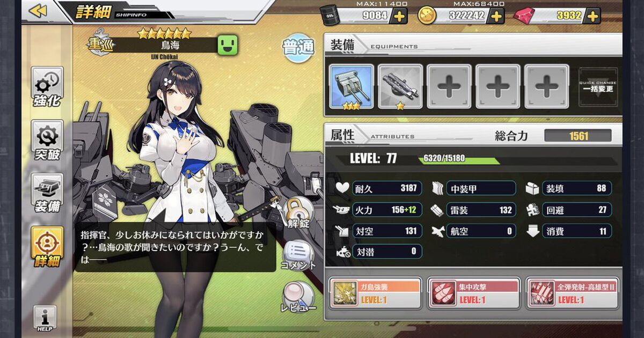This screenshot has height=338, width=644.
Task: Select the 装備 sidebar icon
Action: (48, 194)
